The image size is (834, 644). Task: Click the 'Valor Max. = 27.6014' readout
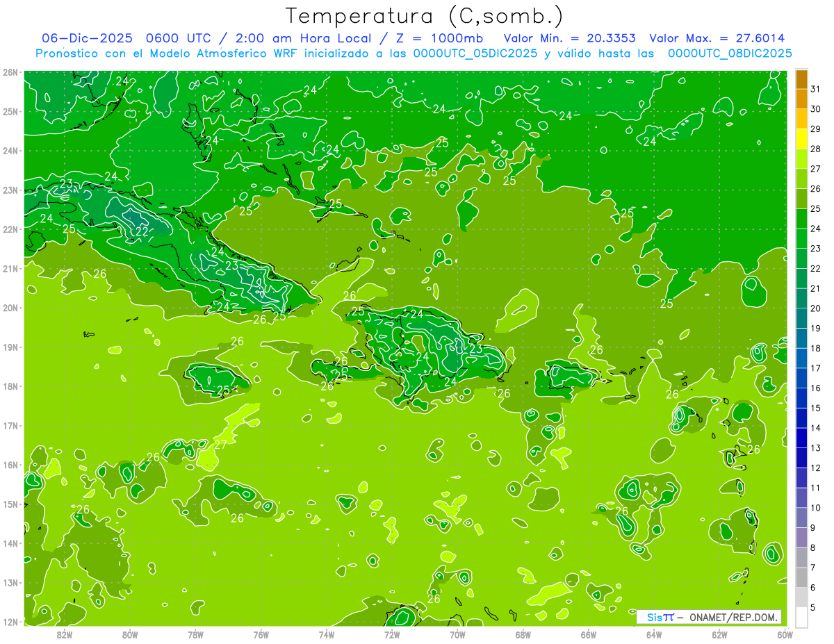717,38
